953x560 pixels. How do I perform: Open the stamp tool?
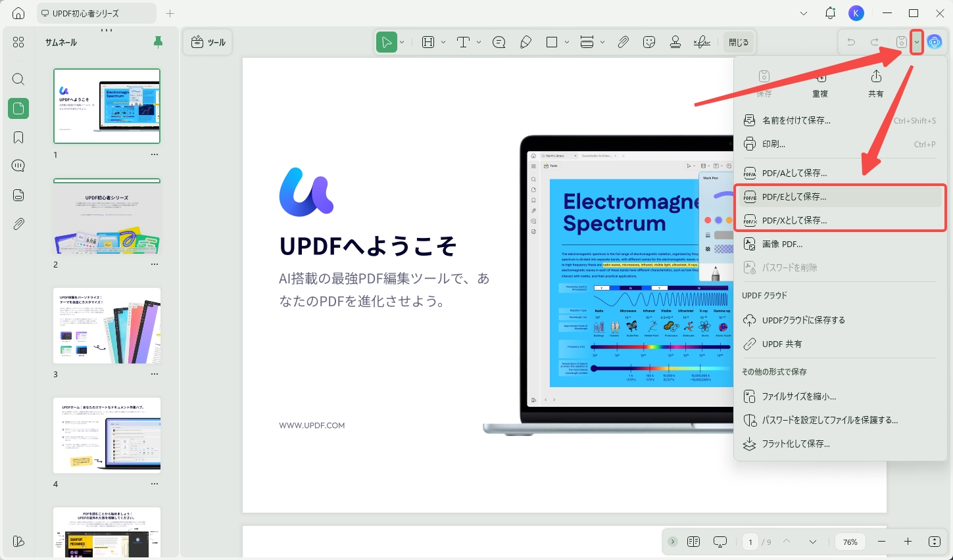coord(675,41)
